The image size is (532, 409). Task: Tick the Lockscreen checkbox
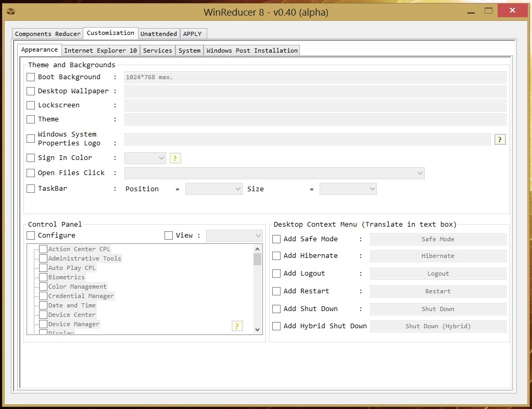click(31, 105)
